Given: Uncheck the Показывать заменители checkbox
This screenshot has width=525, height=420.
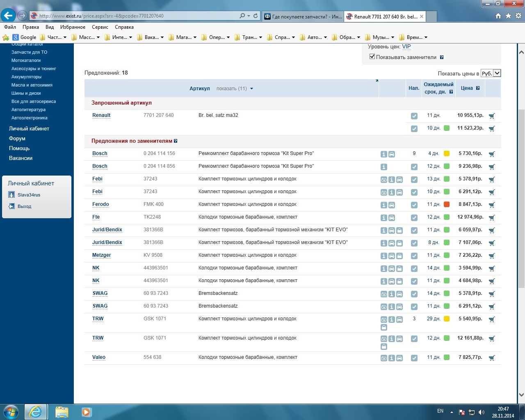Looking at the screenshot, I should click(372, 57).
